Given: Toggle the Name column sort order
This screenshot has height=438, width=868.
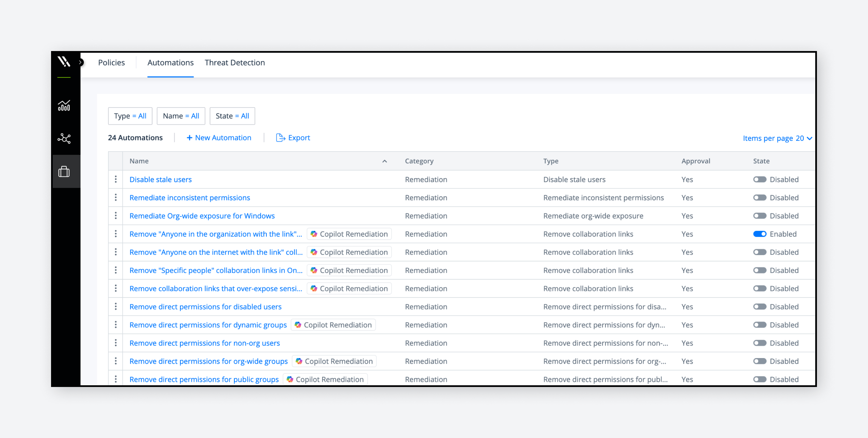Looking at the screenshot, I should tap(385, 161).
